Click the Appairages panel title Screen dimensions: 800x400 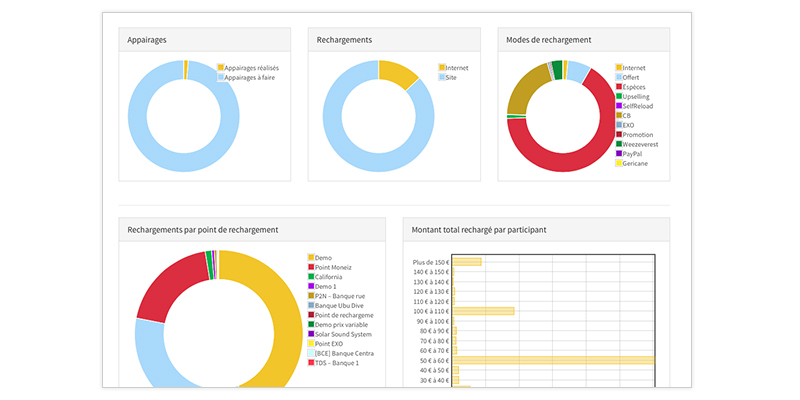[147, 40]
